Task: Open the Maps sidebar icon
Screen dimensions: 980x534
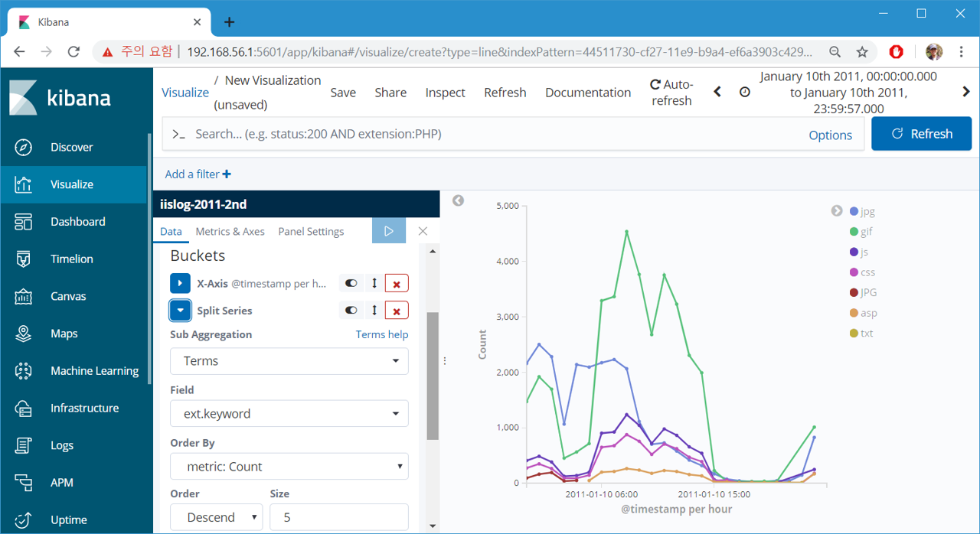Action: 24,334
